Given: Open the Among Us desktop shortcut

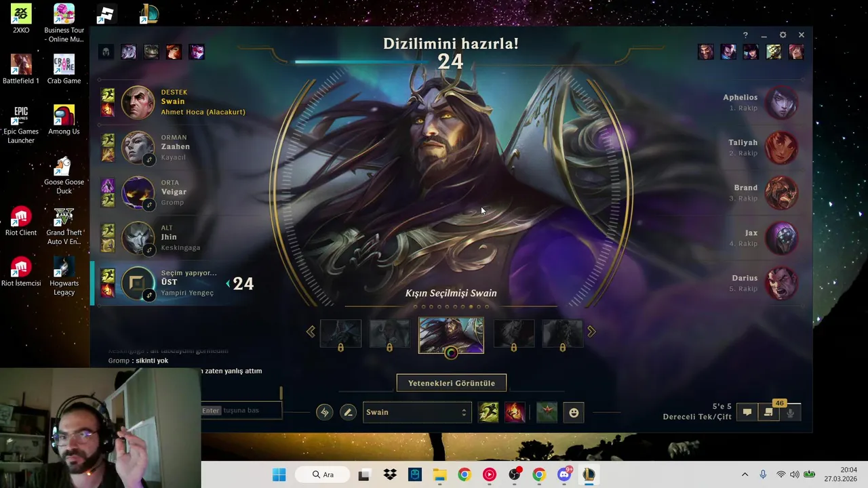Looking at the screenshot, I should [64, 120].
